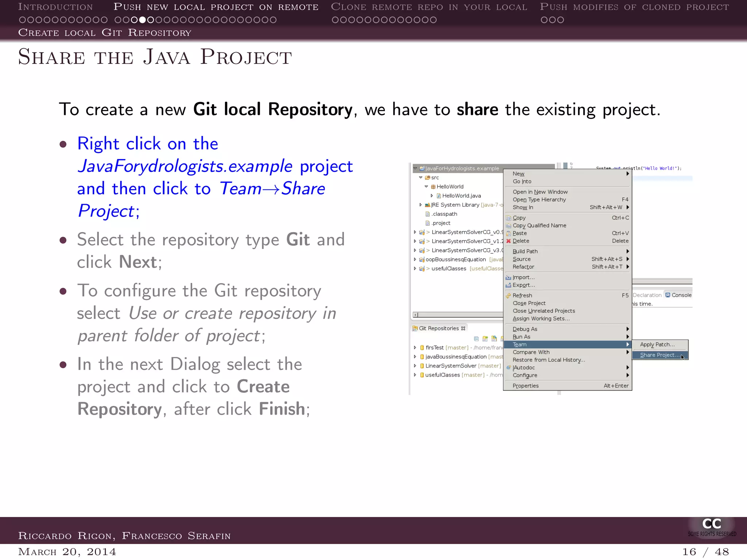Click the JavaForHydrologists.example project folder icon
This screenshot has width=747, height=560.
pyautogui.click(x=422, y=168)
